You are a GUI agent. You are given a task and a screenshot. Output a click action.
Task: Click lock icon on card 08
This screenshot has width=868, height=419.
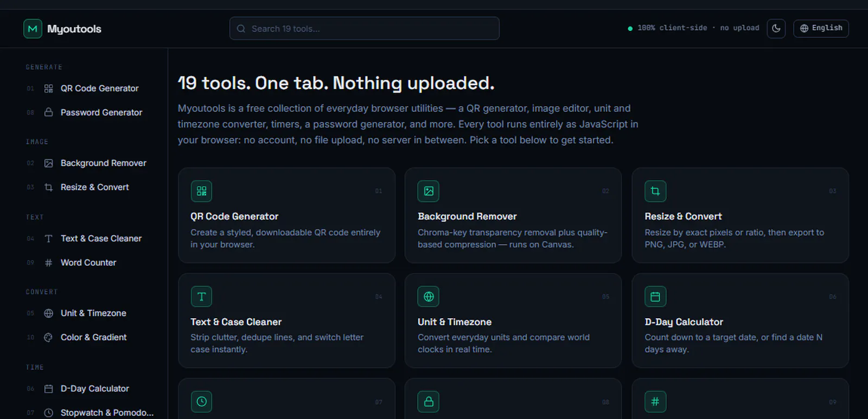coord(429,402)
